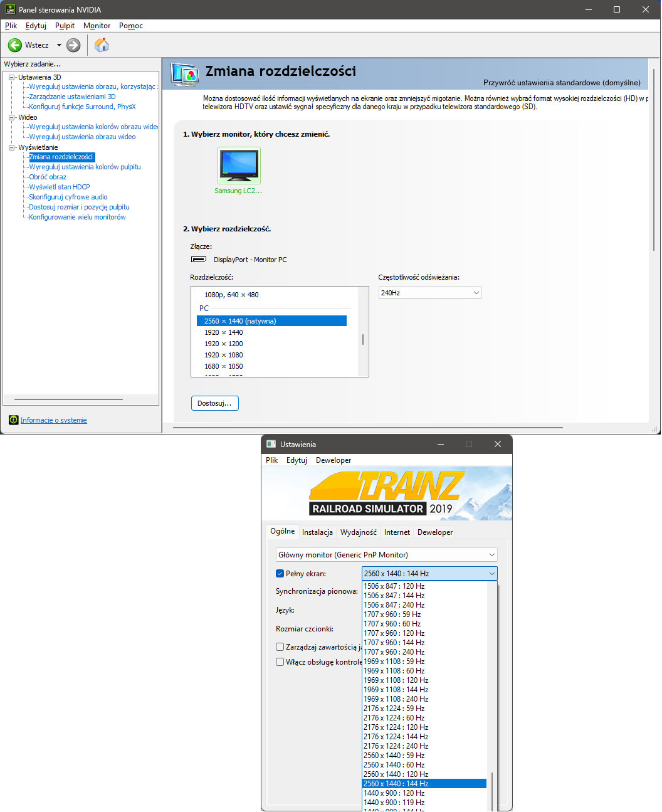Uncheck the Pełny ekran checkbox
The height and width of the screenshot is (812, 662).
pyautogui.click(x=280, y=574)
